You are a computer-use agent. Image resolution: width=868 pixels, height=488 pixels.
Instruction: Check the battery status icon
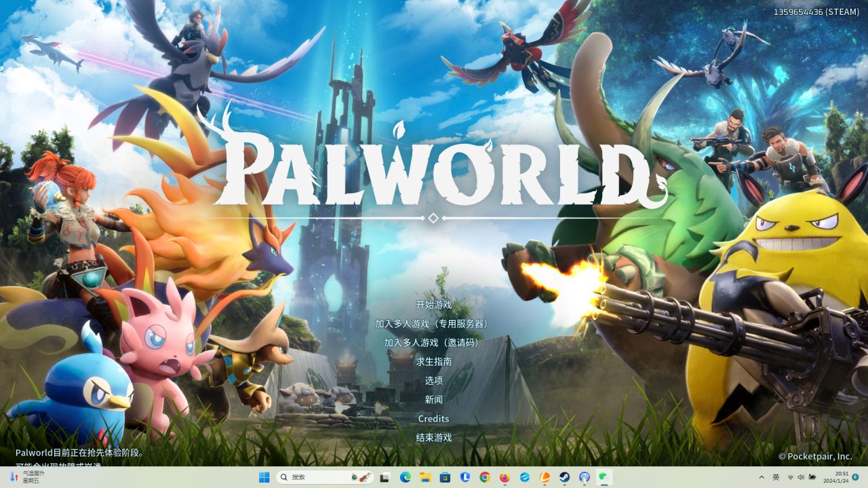[812, 477]
